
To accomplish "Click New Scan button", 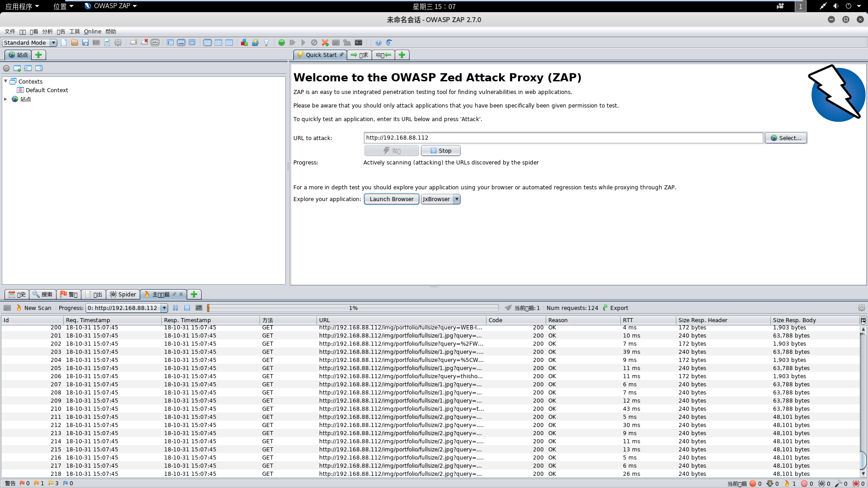I will point(34,308).
